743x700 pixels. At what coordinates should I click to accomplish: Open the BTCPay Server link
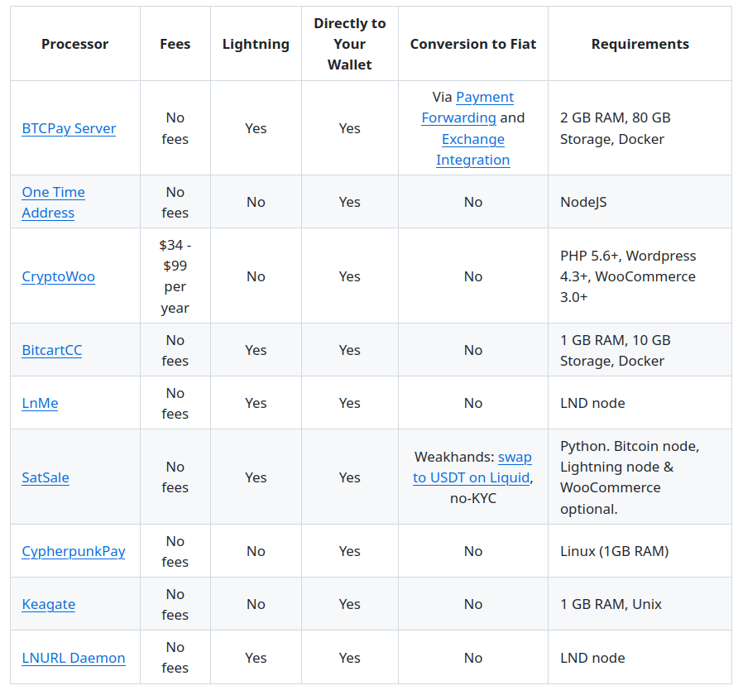point(69,128)
